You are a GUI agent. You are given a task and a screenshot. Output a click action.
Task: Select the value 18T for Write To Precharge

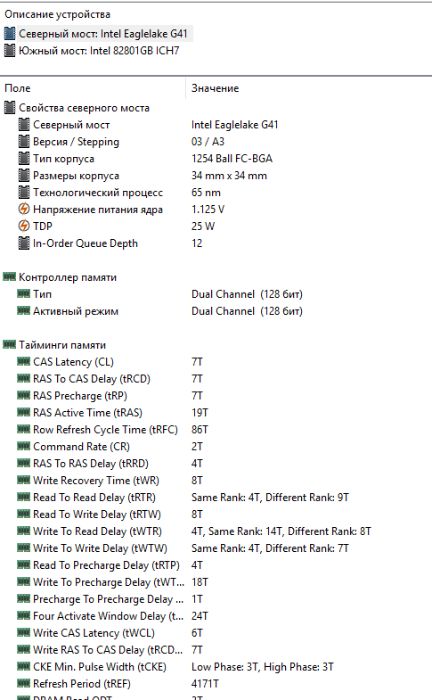pyautogui.click(x=199, y=583)
